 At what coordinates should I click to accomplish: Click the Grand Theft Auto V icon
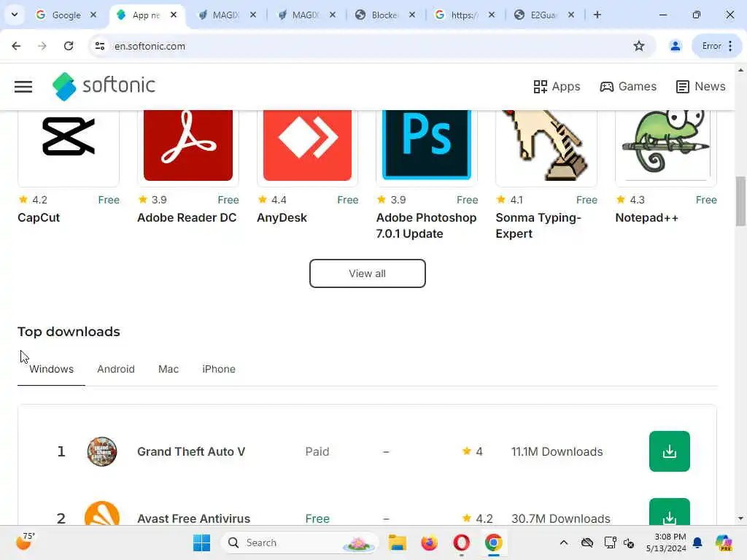point(102,451)
